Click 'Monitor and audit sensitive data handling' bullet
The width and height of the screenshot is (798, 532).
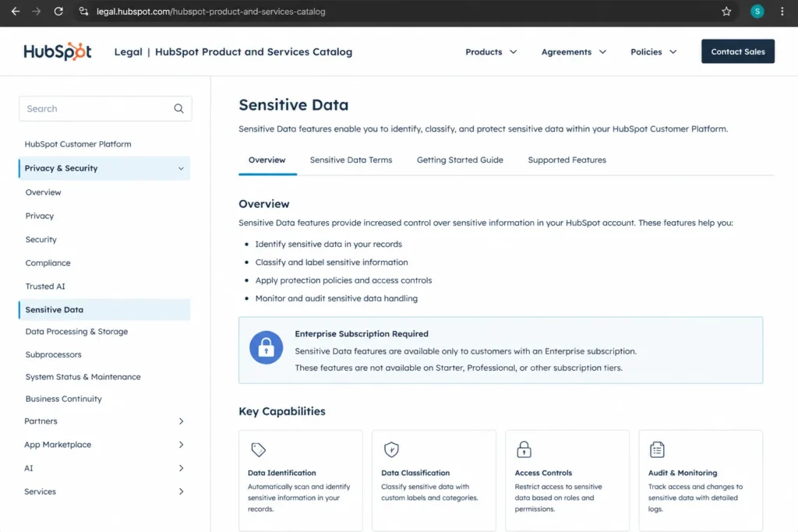click(x=337, y=298)
